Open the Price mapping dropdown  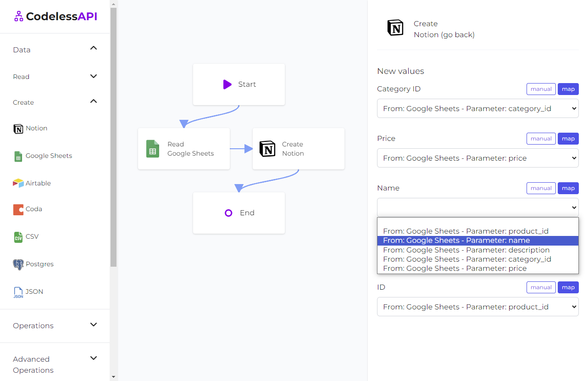478,158
